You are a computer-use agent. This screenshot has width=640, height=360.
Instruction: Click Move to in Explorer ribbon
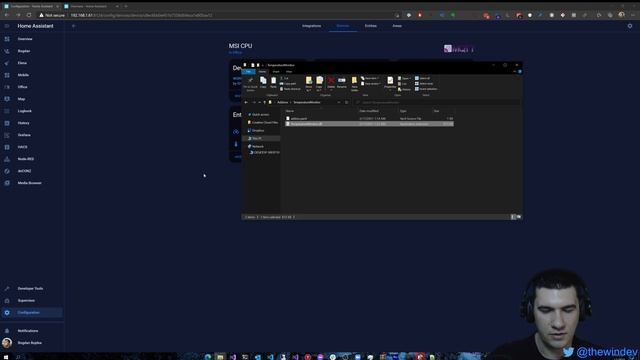click(x=309, y=83)
